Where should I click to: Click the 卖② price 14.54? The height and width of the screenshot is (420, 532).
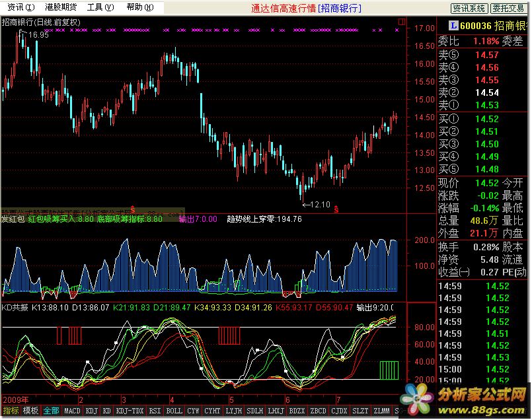coord(486,92)
